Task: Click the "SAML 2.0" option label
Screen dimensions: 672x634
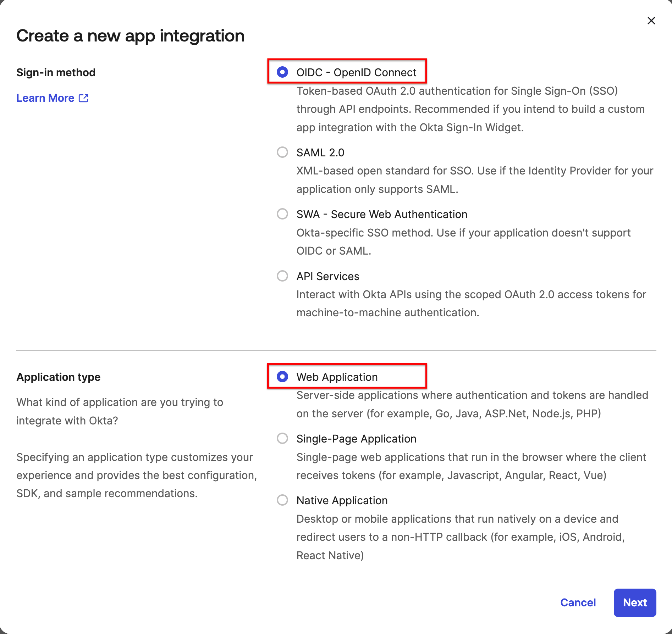Action: click(320, 152)
